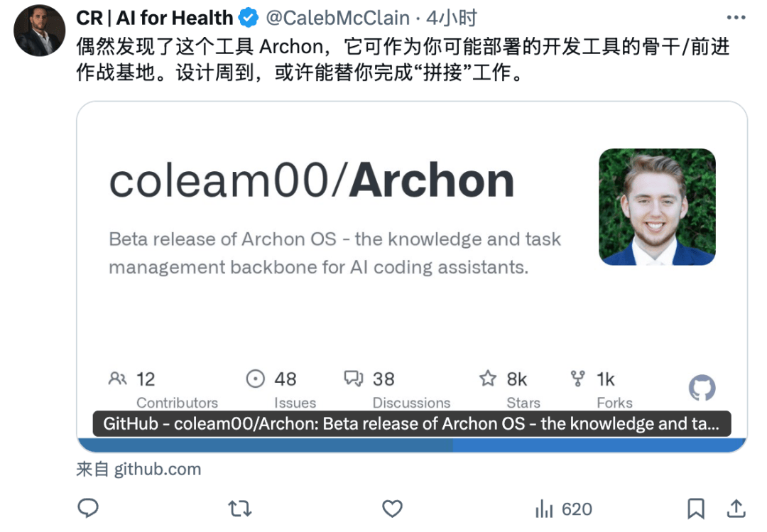
Task: Open the @CalebMcClain handle link
Action: pyautogui.click(x=337, y=18)
